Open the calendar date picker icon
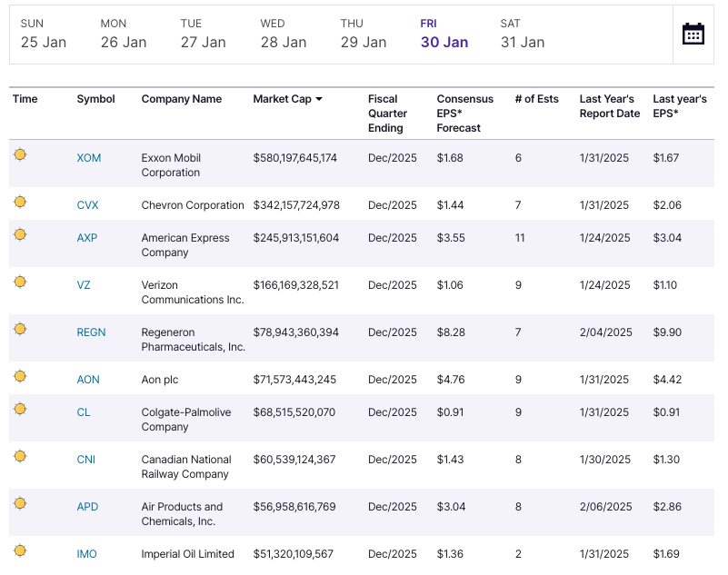 coord(693,35)
